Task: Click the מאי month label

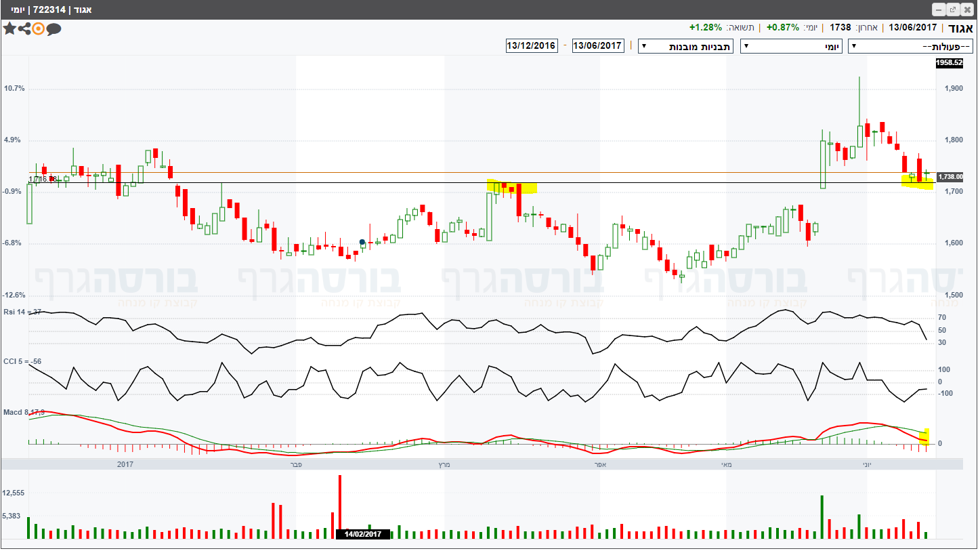Action: [725, 464]
